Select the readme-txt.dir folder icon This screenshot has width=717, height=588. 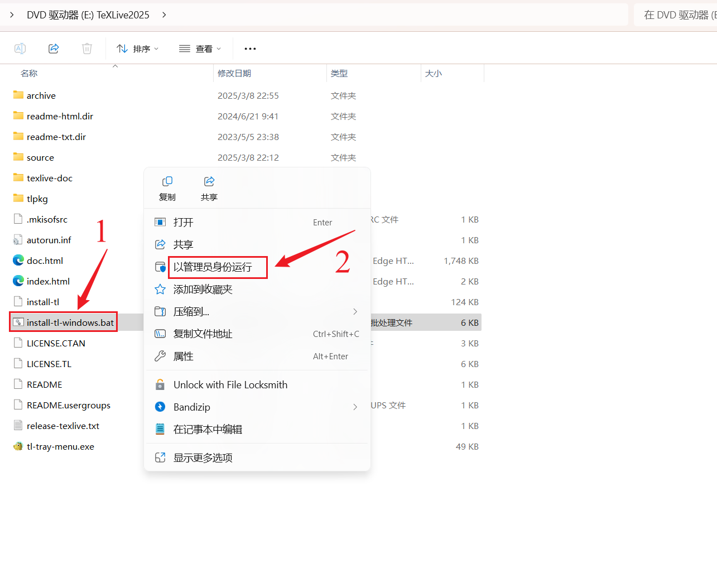pos(18,136)
